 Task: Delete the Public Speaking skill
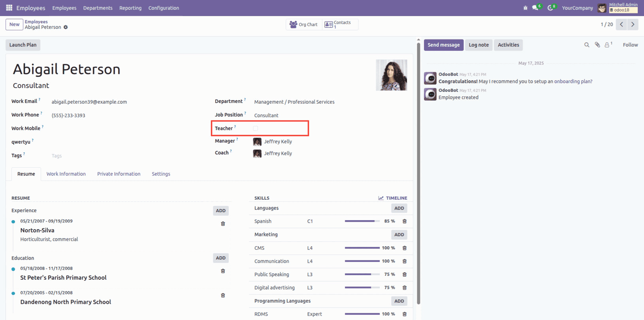point(404,275)
